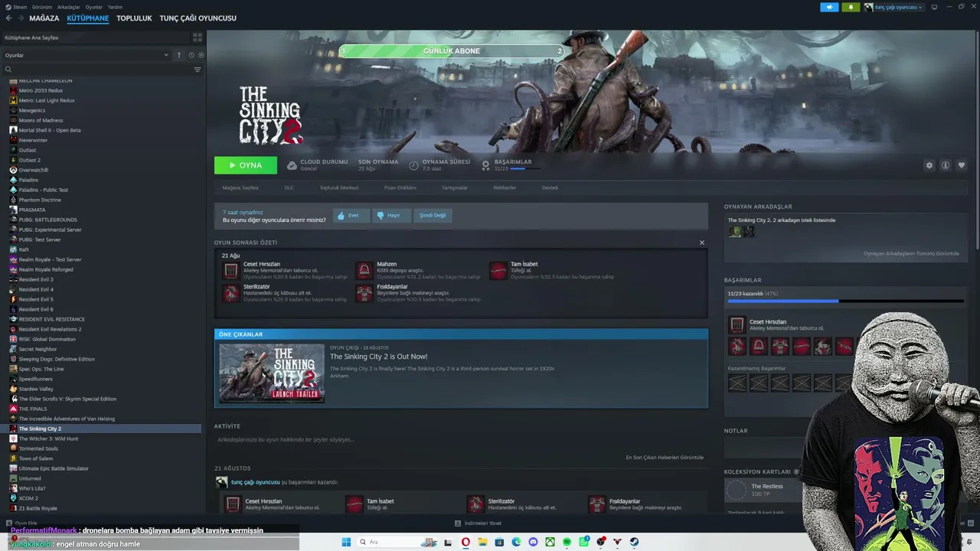Vote Hayır to not recommend game
This screenshot has height=551, width=980.
(392, 215)
